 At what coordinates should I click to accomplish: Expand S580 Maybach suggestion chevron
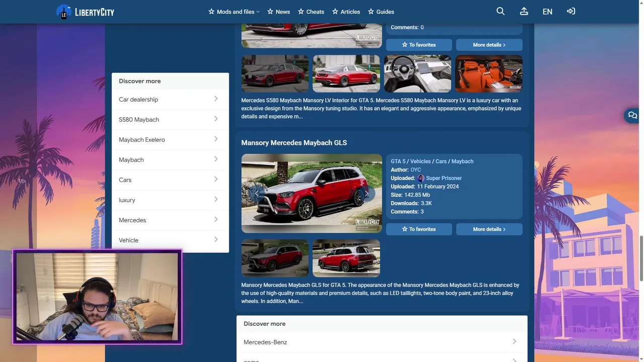pos(216,119)
